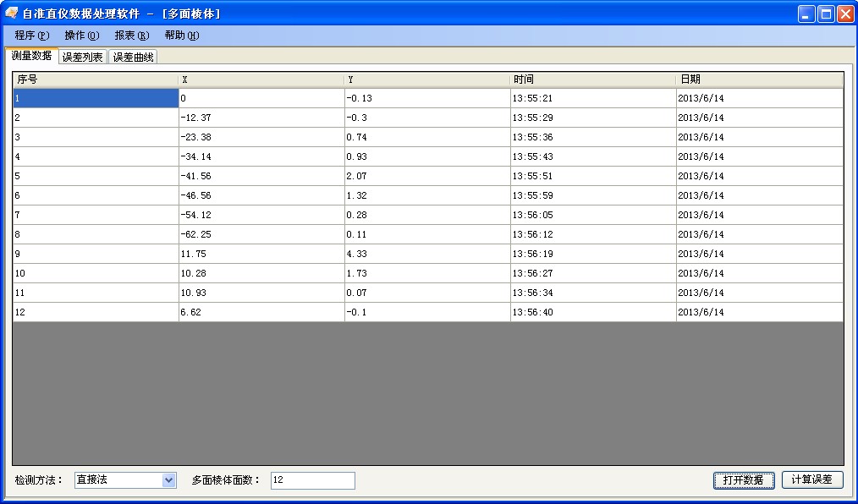This screenshot has width=858, height=504.
Task: Click the autocollimator application icon in title bar
Action: 11,13
